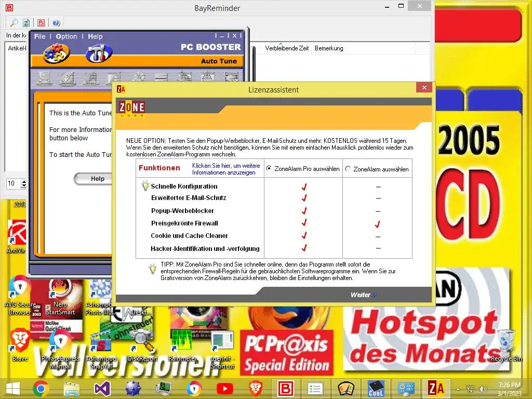This screenshot has height=399, width=532.
Task: Click the 'Cookie und Cache Cleaner' feature row
Action: [189, 235]
